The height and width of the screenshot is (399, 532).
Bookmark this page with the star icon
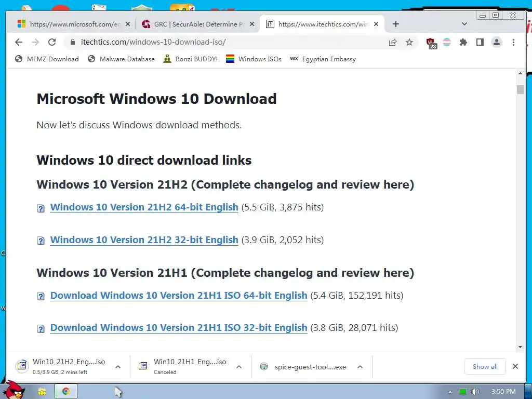[409, 42]
